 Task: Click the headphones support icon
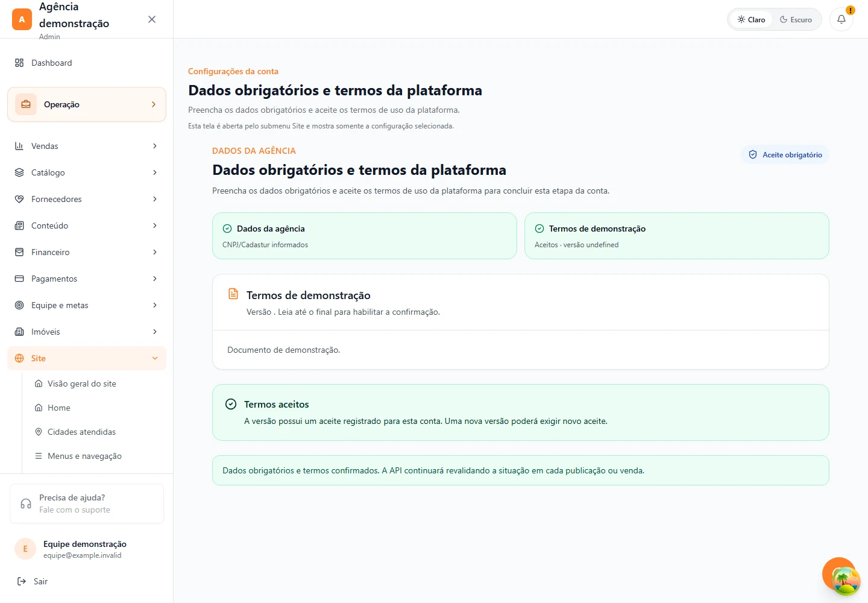point(26,504)
